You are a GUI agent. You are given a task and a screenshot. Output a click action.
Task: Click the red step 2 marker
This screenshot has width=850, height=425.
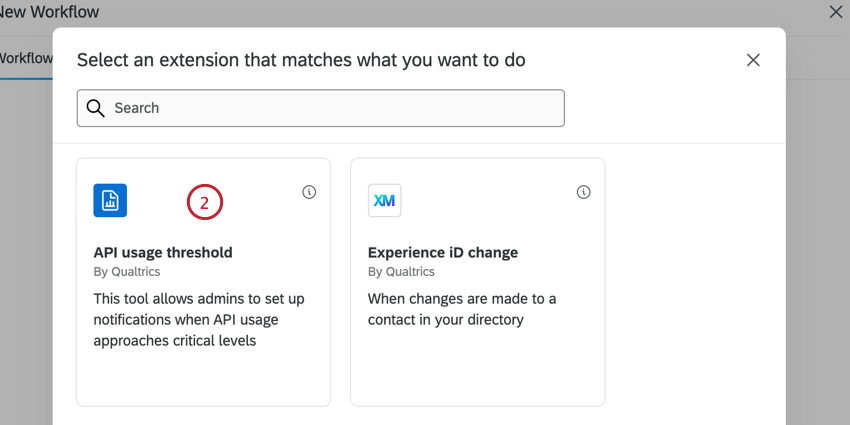click(204, 203)
